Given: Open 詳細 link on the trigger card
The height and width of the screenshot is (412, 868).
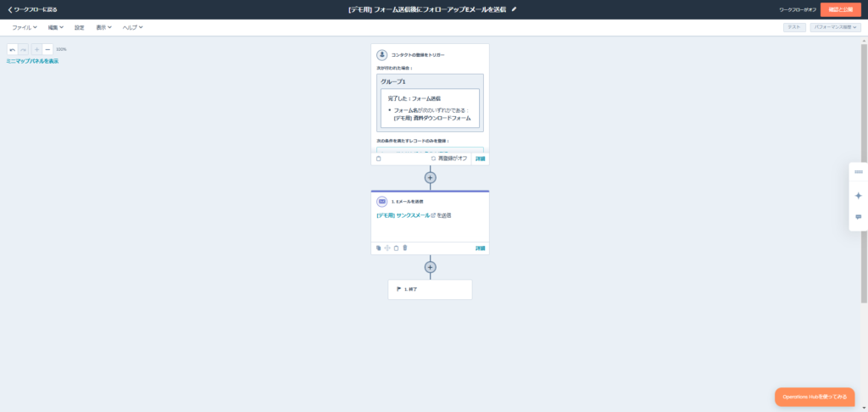Looking at the screenshot, I should (x=480, y=159).
